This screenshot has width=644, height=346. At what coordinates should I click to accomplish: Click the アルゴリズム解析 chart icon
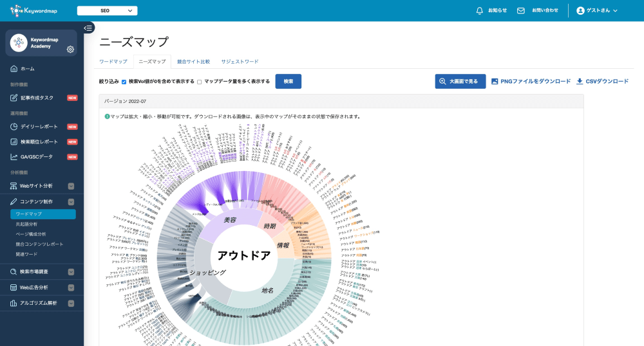(14, 304)
